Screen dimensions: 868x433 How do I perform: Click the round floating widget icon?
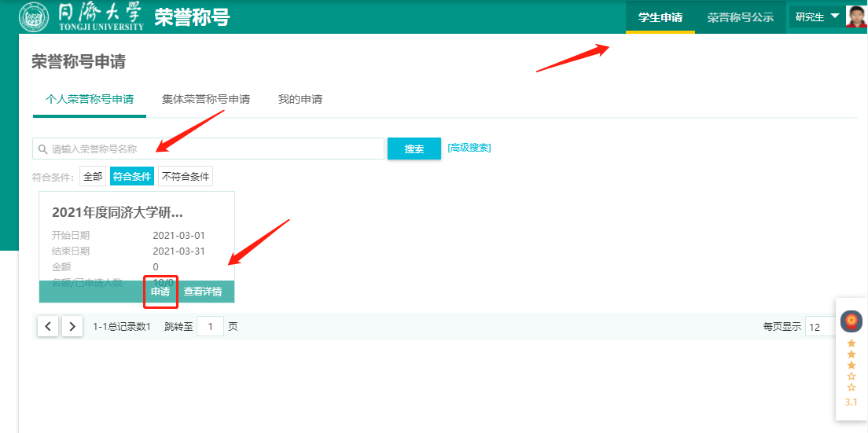[851, 321]
